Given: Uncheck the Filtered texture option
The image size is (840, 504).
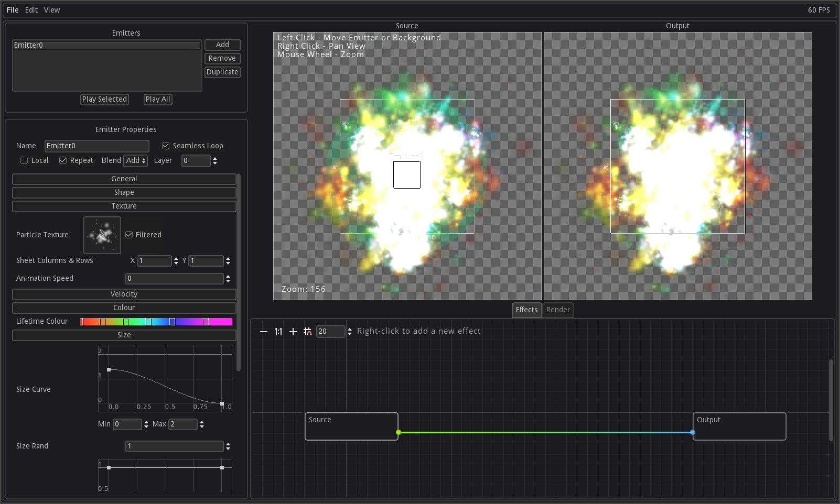Looking at the screenshot, I should (130, 235).
